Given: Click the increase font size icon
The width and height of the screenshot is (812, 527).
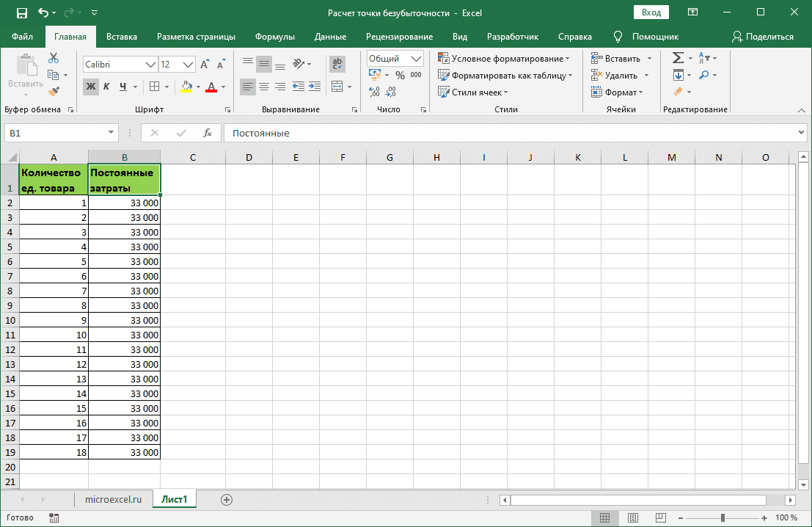Looking at the screenshot, I should coord(205,65).
